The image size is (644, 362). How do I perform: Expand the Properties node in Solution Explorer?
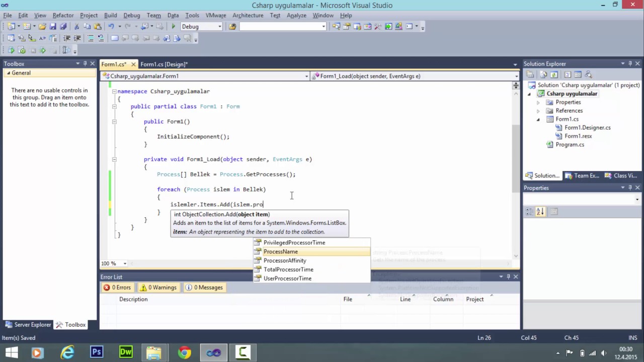click(538, 102)
